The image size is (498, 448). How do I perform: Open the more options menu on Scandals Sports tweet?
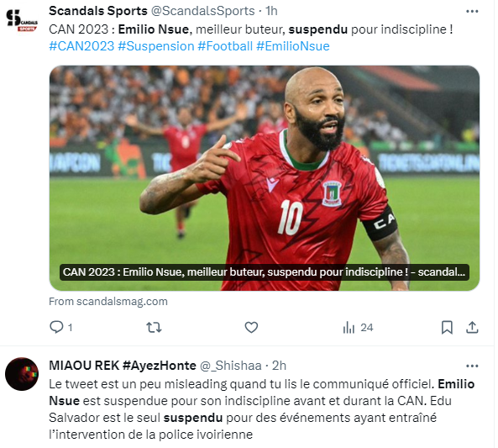click(472, 12)
